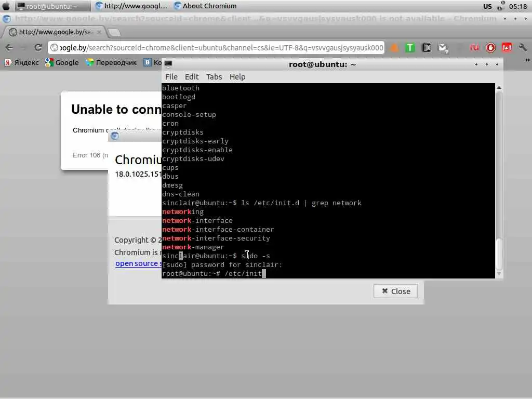Screen dimensions: 532x399
Task: Open the network status tray icon
Action: pos(501,6)
